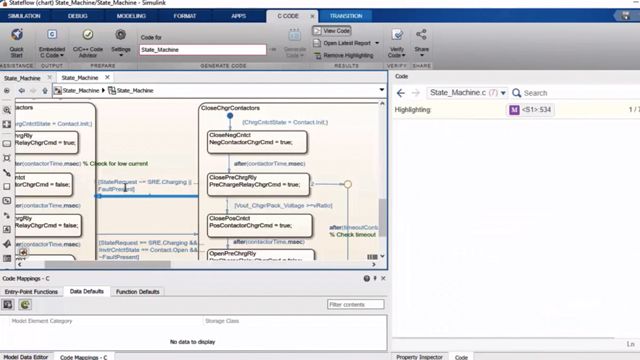The width and height of the screenshot is (640, 360).
Task: Click the Code for input field
Action: 202,50
